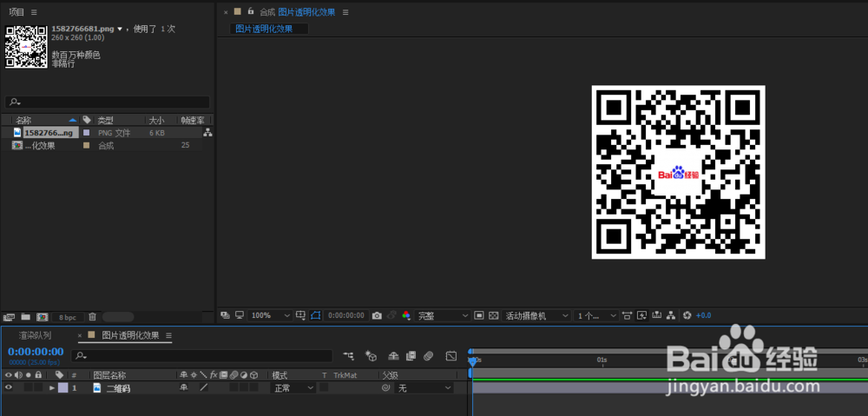Click the label color of PNG file

[86, 133]
